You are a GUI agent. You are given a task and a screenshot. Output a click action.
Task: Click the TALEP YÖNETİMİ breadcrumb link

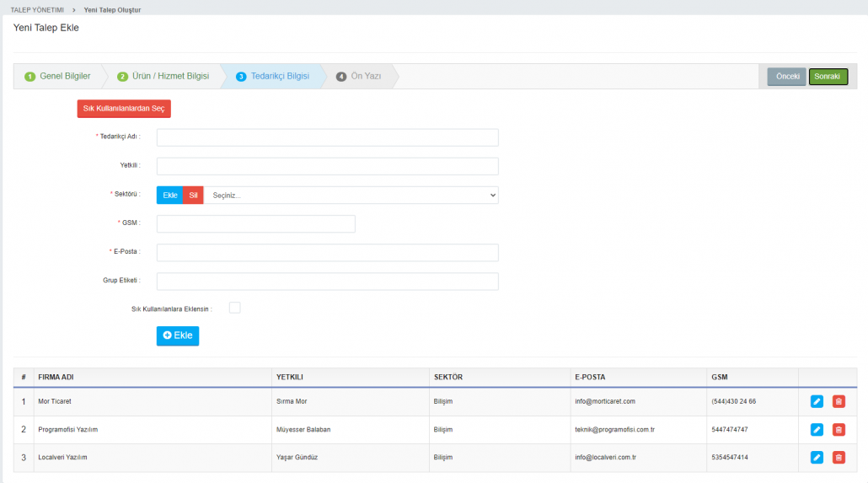37,10
